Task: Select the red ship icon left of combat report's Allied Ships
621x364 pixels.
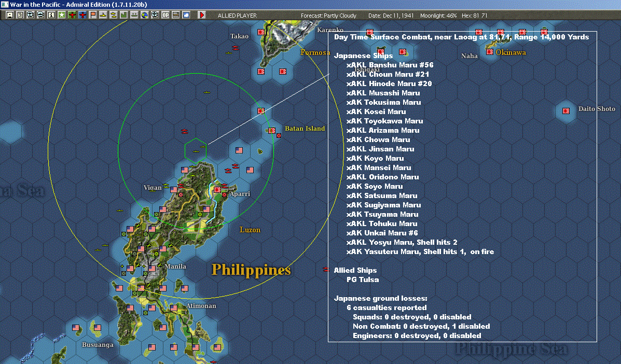Action: pos(326,270)
